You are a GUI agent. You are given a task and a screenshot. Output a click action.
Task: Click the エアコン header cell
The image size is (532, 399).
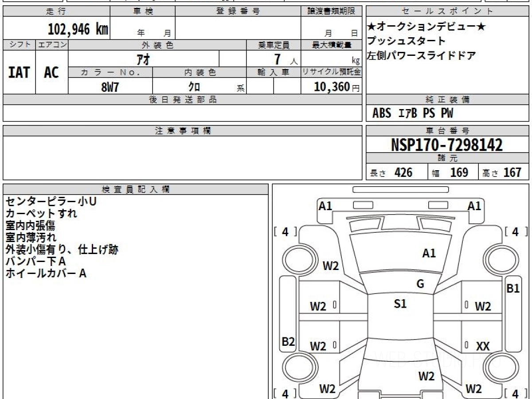tap(52, 45)
